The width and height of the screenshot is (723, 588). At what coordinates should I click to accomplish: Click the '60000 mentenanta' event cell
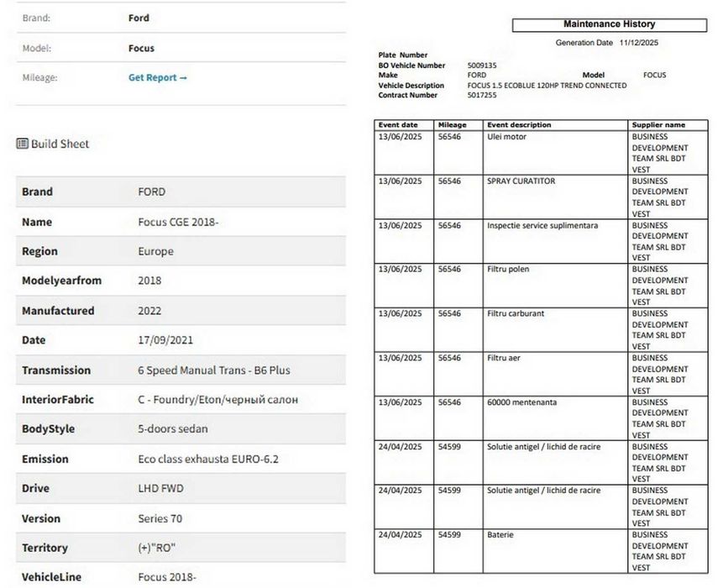(x=555, y=418)
